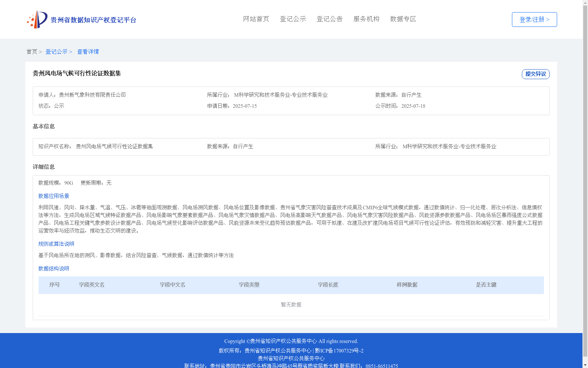The width and height of the screenshot is (588, 368).
Task: Click the 更新周期 无 field
Action: 96,183
